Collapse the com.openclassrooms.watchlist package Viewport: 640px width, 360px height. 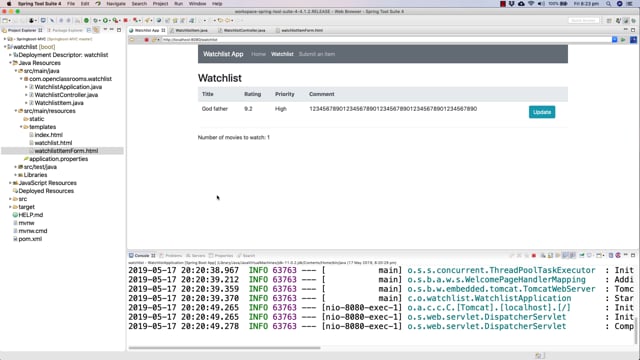click(21, 79)
